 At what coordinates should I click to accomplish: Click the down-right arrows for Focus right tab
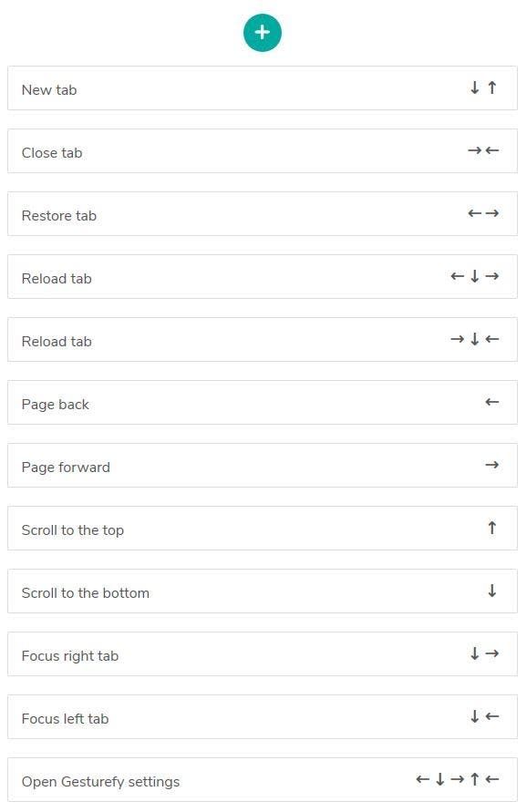pos(484,653)
